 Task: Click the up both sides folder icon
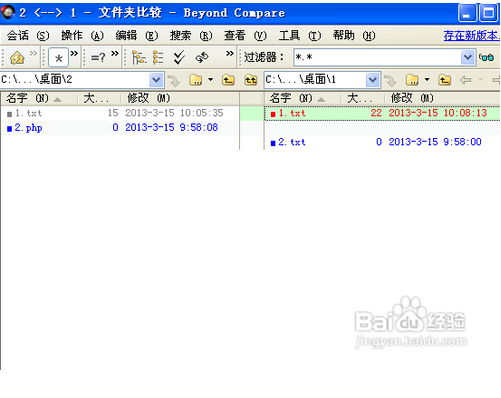click(251, 80)
